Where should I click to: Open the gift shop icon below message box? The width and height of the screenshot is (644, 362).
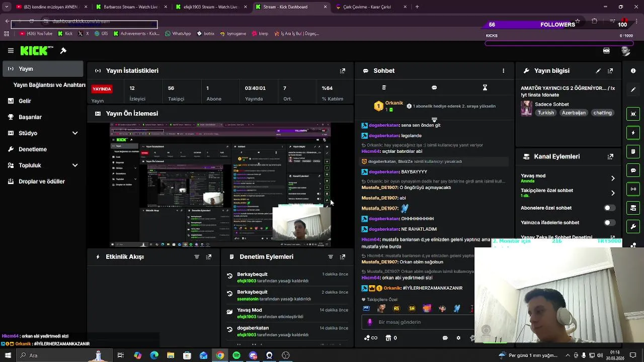388,338
